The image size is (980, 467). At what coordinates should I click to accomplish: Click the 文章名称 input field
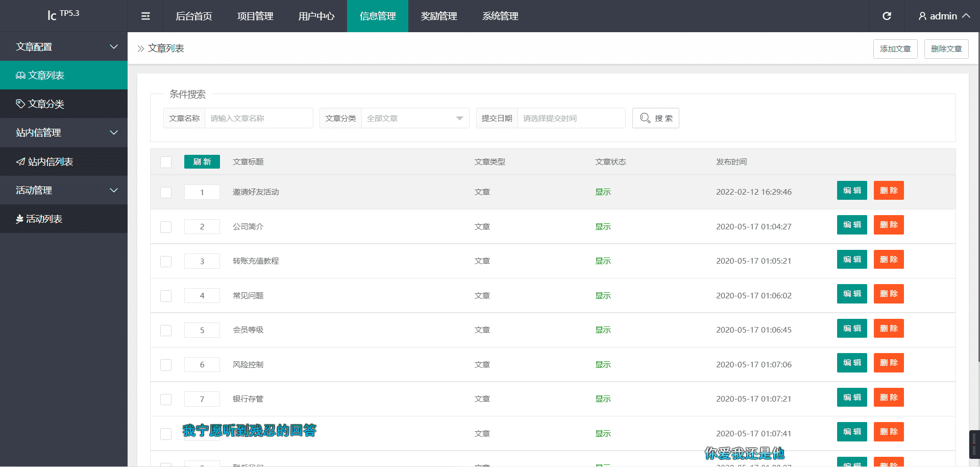pyautogui.click(x=259, y=118)
